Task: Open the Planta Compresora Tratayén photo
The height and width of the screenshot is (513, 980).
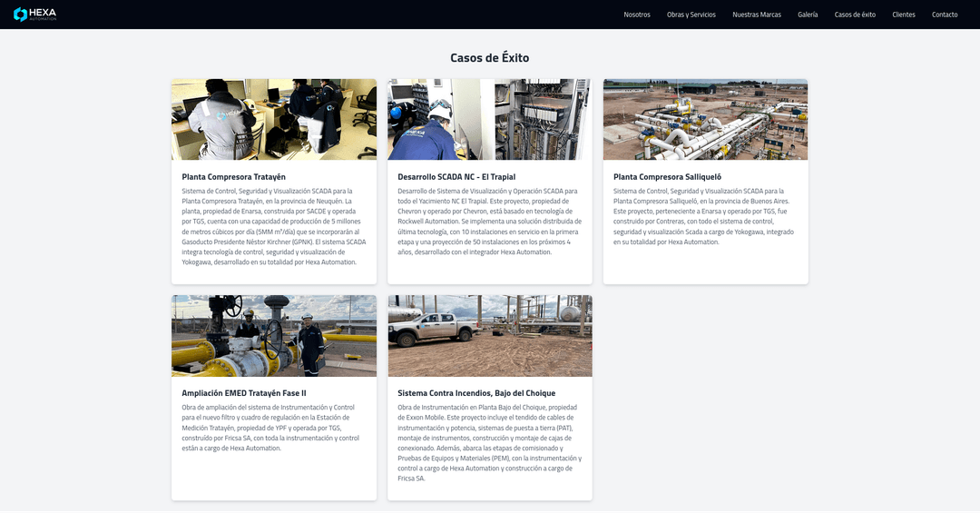Action: tap(274, 120)
